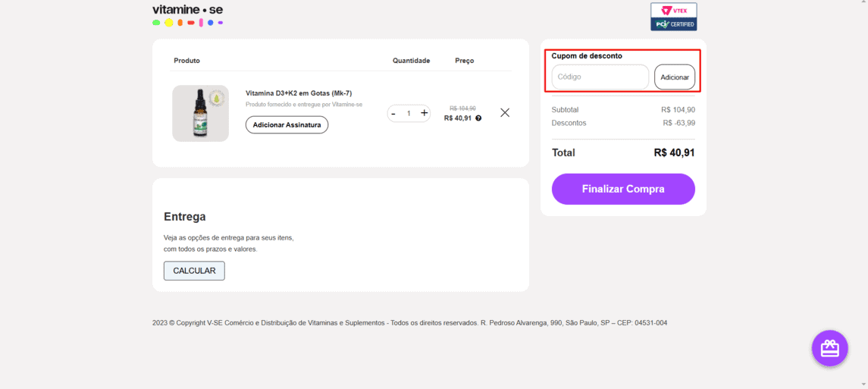
Task: Click the price help question mark icon
Action: tap(478, 118)
